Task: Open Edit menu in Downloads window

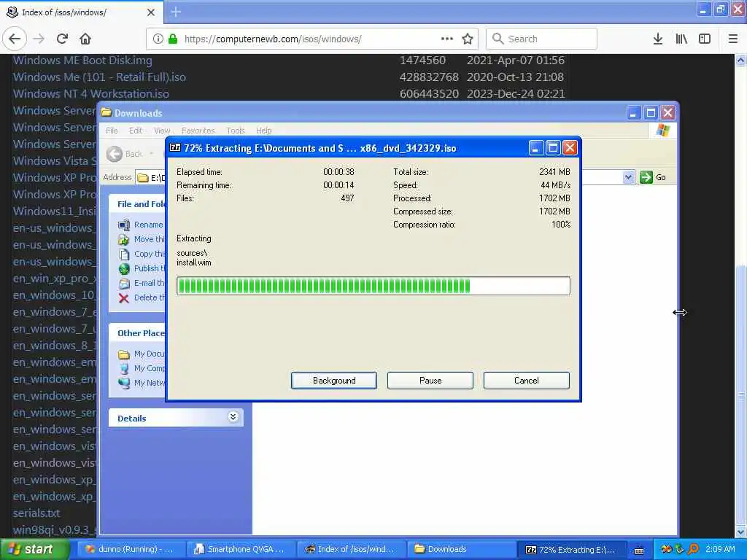Action: [136, 131]
